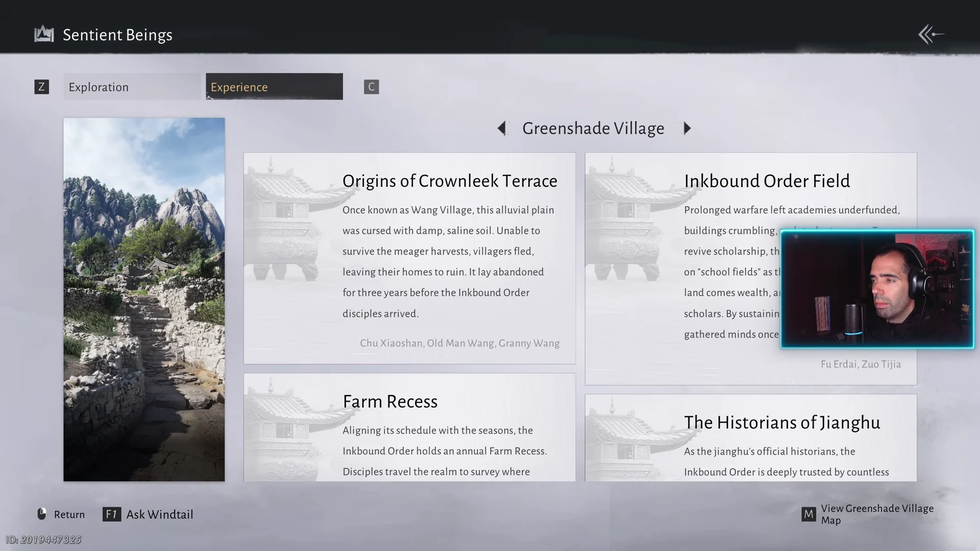This screenshot has width=980, height=551.
Task: Click the back arrow icon at top right
Action: (x=931, y=35)
